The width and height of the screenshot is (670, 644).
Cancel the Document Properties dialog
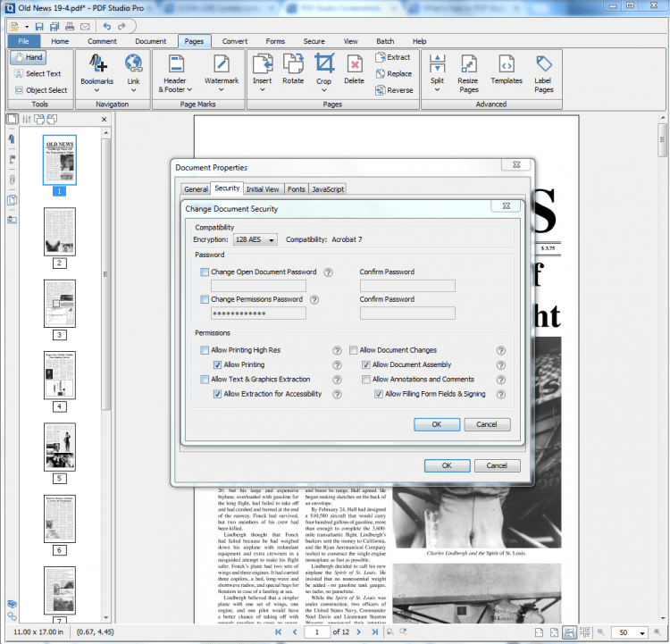[x=497, y=465]
